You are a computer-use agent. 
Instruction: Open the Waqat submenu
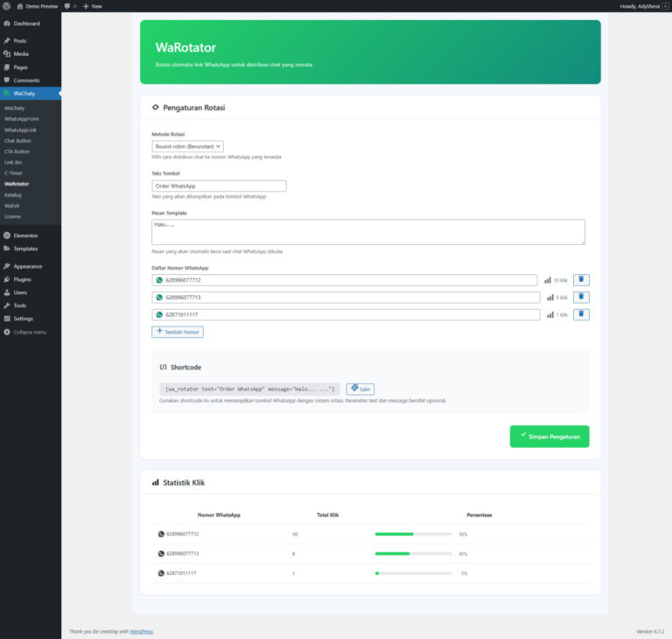coord(12,206)
